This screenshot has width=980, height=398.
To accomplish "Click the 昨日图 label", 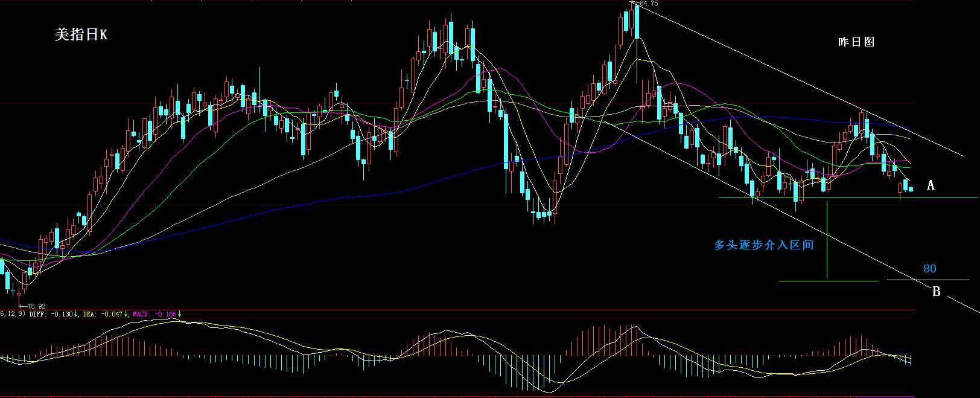I will [x=856, y=42].
